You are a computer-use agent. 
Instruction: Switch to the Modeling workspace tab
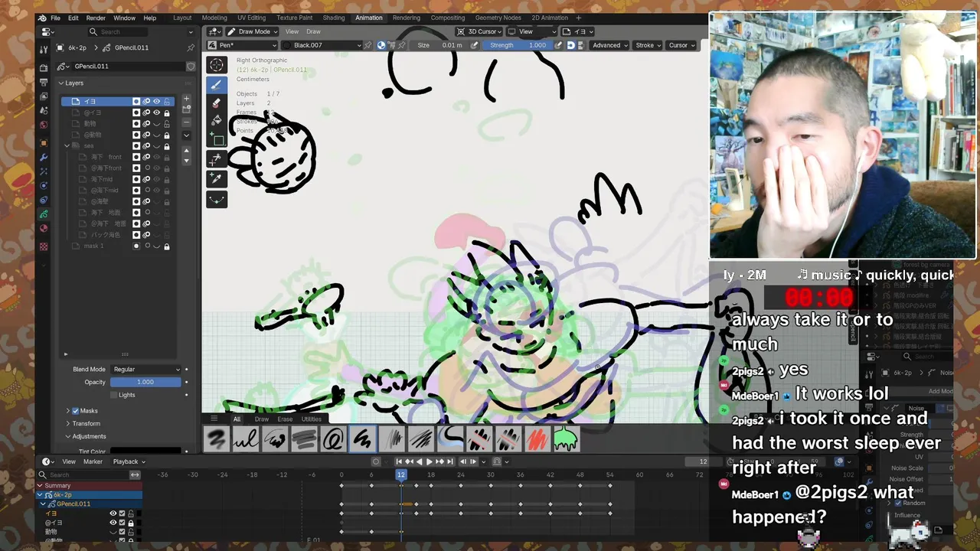tap(214, 18)
